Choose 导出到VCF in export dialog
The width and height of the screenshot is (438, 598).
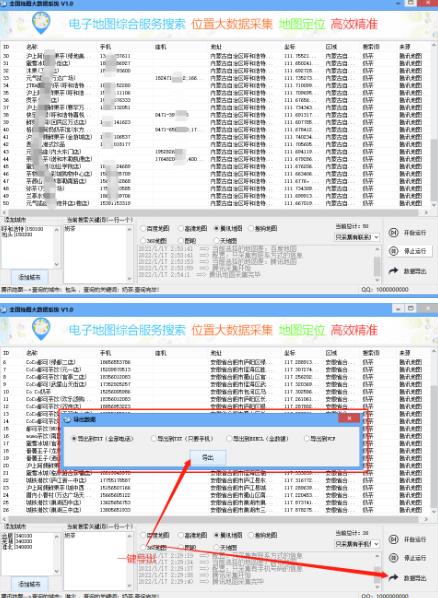point(320,439)
